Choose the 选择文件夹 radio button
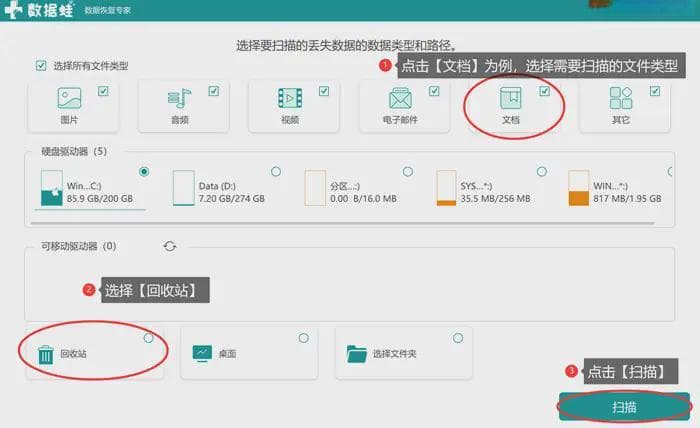The height and width of the screenshot is (428, 700). [x=458, y=338]
